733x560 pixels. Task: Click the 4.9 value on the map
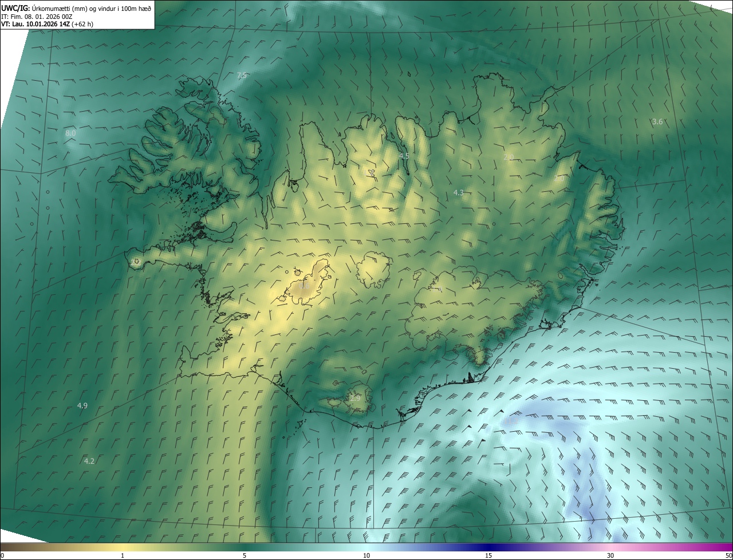point(82,405)
